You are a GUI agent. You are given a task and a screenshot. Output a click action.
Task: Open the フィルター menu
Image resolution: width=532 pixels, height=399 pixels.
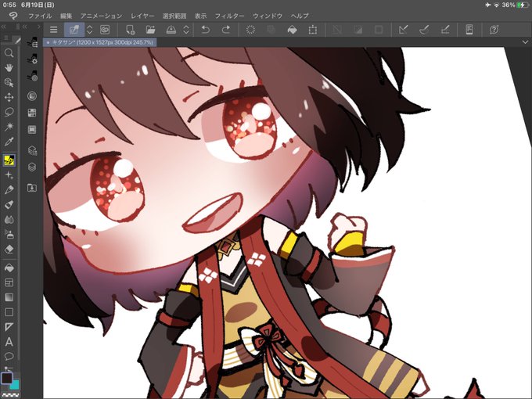tap(230, 16)
